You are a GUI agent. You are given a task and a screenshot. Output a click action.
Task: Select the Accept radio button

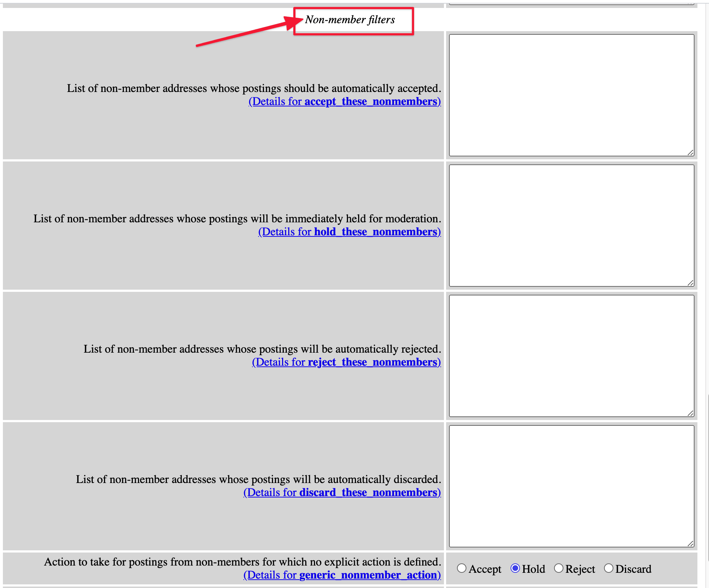461,568
